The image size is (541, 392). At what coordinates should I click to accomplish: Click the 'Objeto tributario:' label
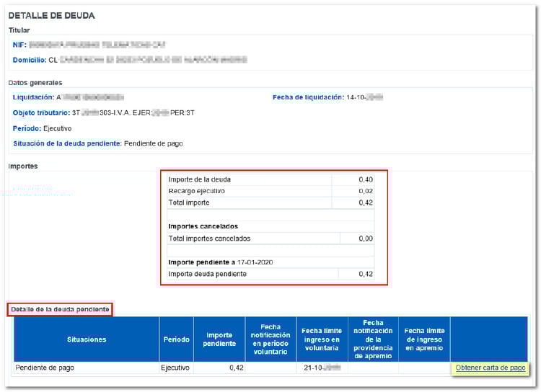[41, 112]
